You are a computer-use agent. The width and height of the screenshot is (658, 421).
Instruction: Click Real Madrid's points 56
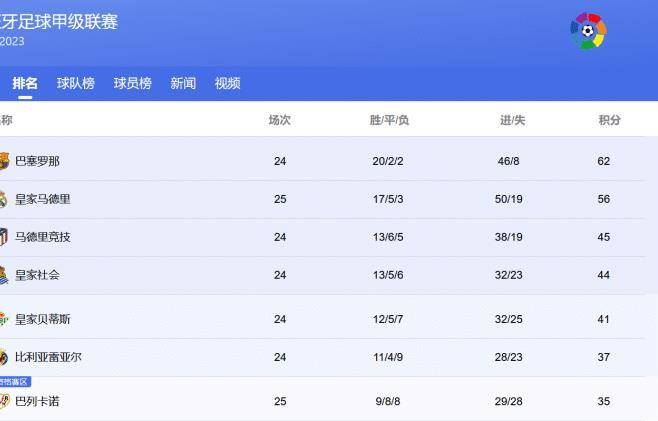tap(603, 199)
